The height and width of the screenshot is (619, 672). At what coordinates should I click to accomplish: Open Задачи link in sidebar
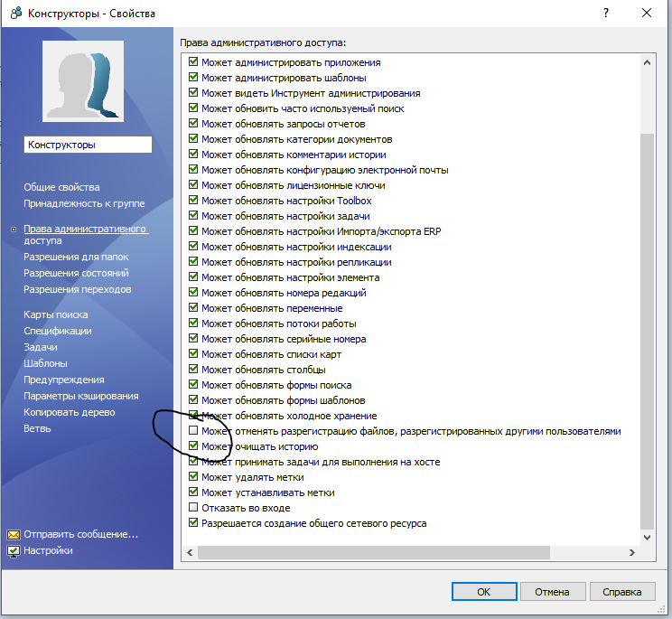(x=41, y=347)
